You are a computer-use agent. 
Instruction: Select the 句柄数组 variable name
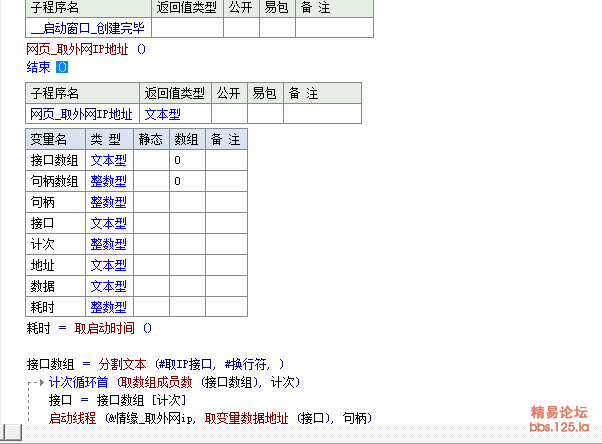tap(55, 181)
